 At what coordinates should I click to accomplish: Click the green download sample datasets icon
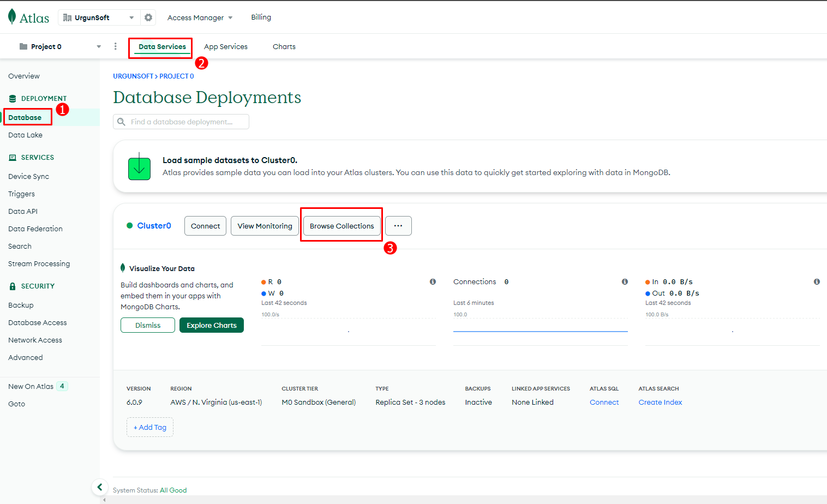coord(139,166)
